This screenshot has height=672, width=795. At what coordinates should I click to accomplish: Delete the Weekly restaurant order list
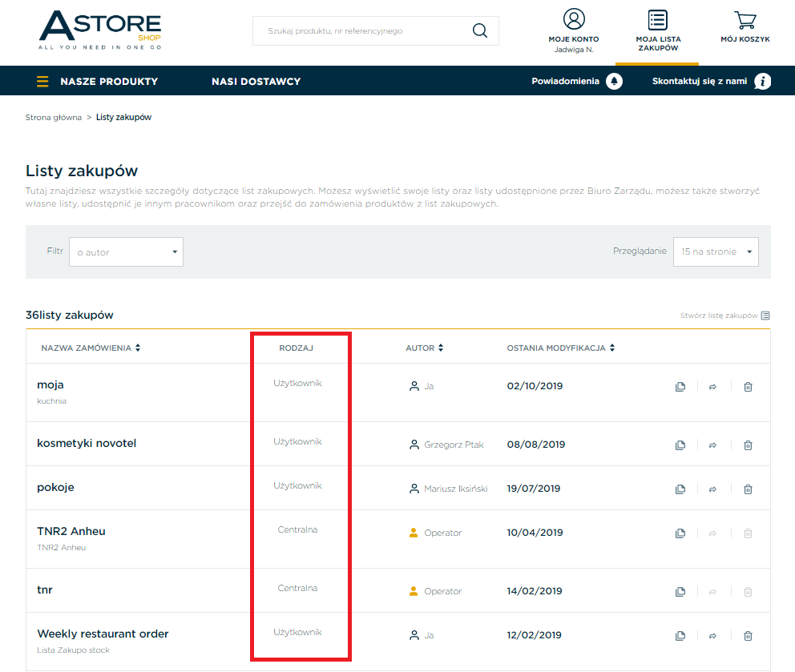click(x=748, y=635)
